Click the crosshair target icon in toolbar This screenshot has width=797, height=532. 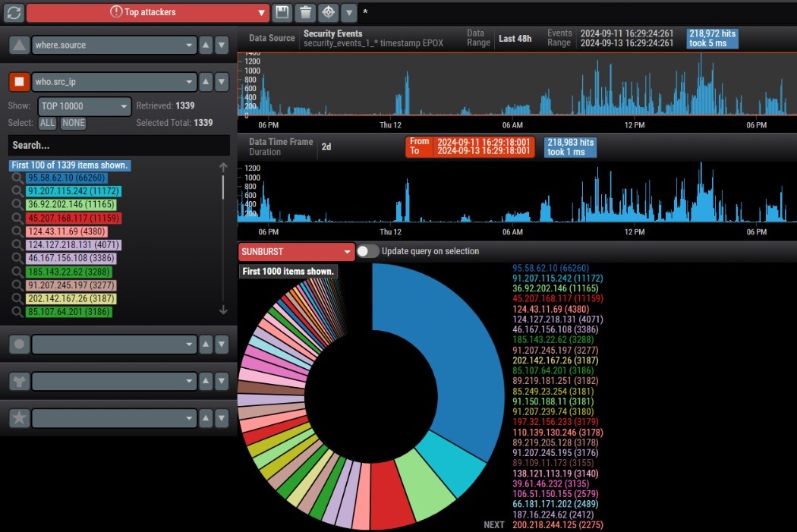pos(329,12)
